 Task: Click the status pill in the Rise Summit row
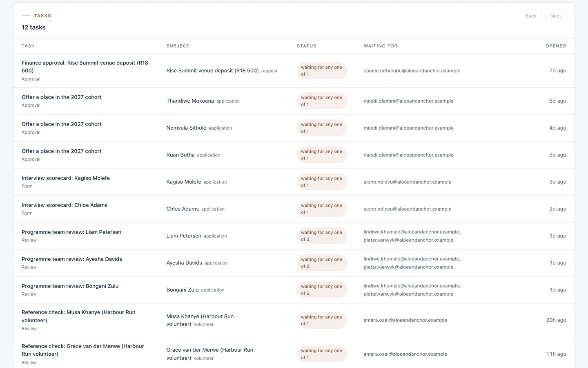(322, 71)
